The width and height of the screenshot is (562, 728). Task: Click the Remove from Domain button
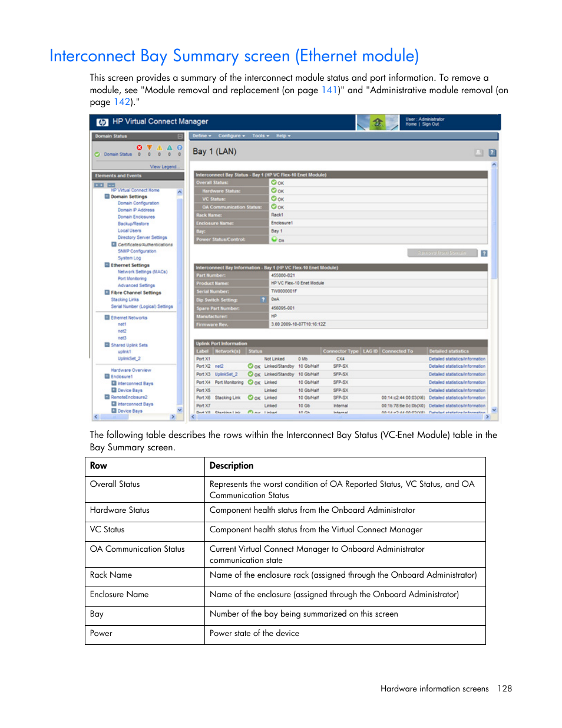point(442,253)
